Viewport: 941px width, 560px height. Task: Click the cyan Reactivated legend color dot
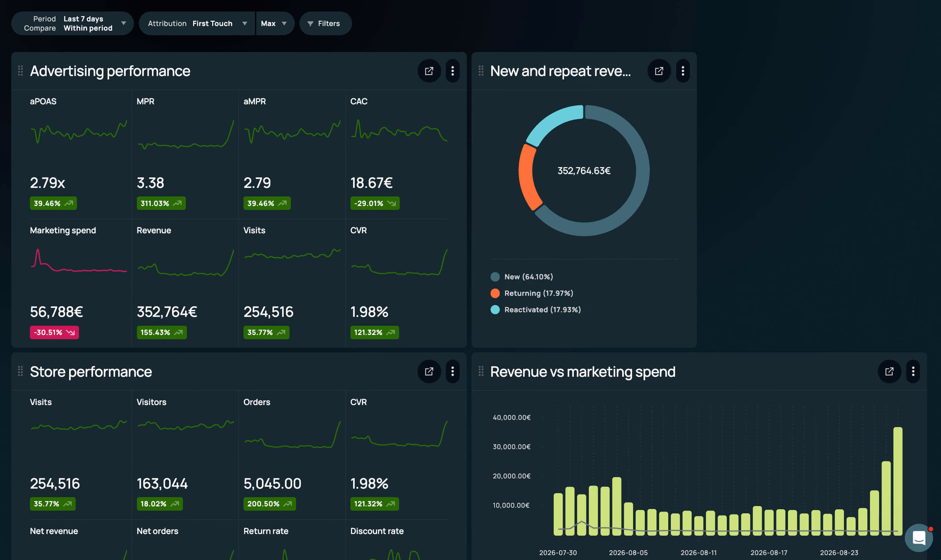click(495, 310)
